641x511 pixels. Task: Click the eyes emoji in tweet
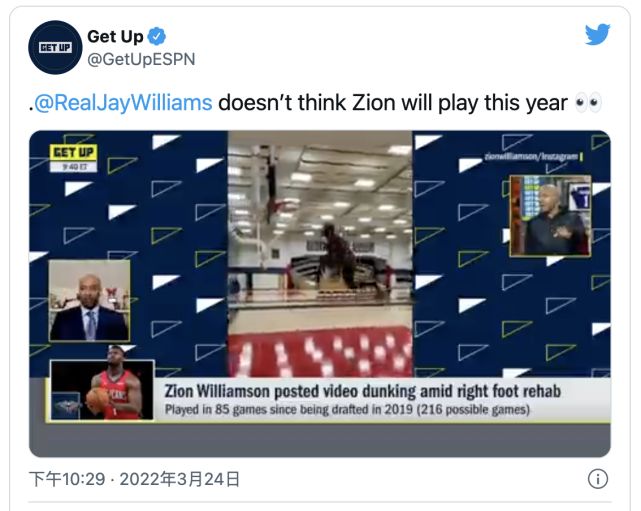tap(588, 103)
